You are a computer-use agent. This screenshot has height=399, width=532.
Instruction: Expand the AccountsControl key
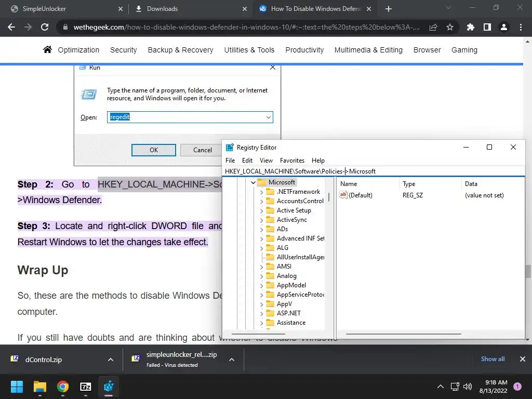pos(261,202)
